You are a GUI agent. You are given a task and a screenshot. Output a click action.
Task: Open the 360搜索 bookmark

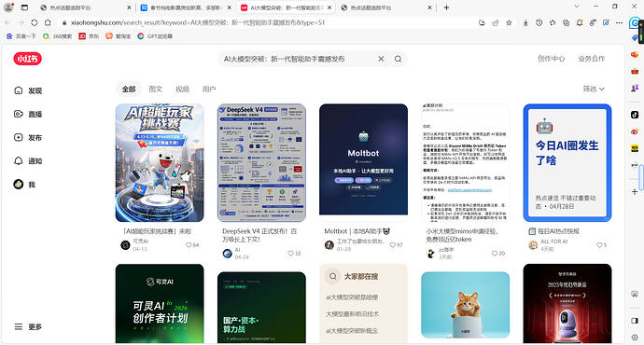coord(57,36)
